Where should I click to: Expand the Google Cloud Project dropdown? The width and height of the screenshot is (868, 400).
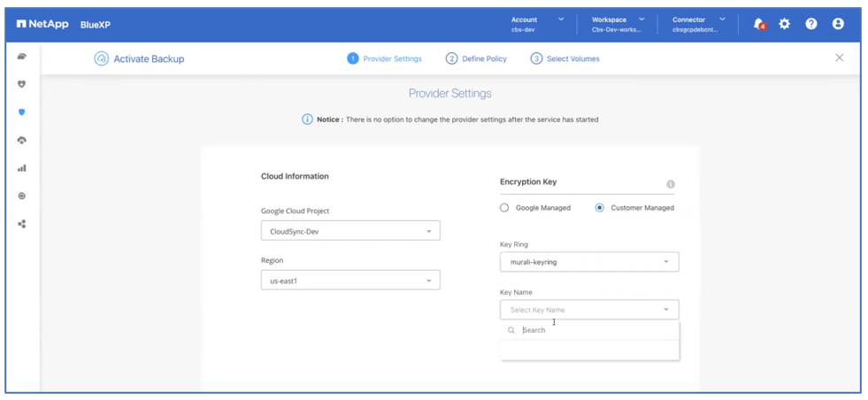point(350,231)
